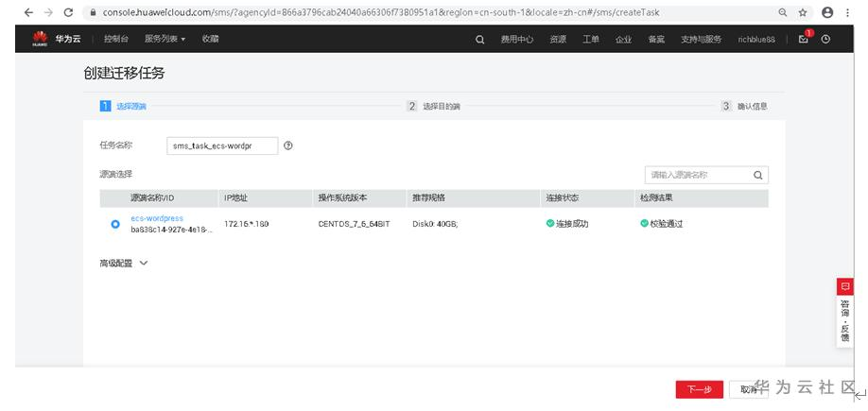Open 资源 menu
This screenshot has height=411, width=868.
click(558, 40)
